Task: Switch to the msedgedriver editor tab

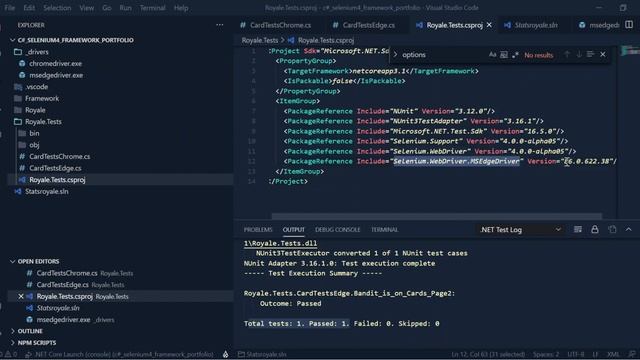Action: [x=599, y=25]
